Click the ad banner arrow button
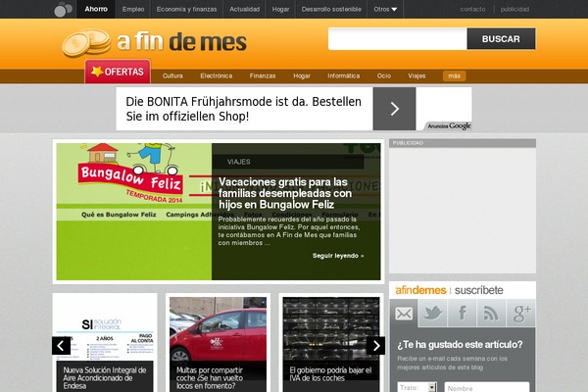The width and height of the screenshot is (588, 392). (394, 109)
